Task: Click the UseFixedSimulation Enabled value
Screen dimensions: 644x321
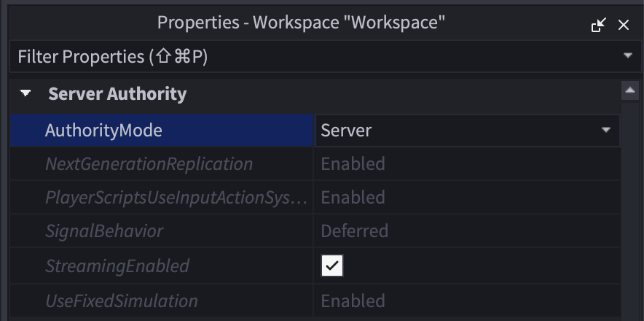Action: (353, 301)
